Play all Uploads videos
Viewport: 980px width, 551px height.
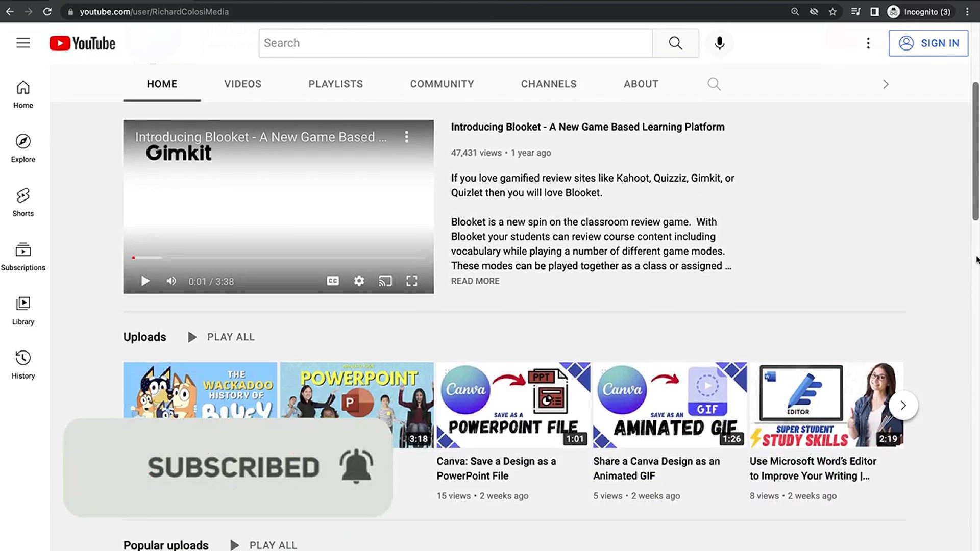point(222,337)
